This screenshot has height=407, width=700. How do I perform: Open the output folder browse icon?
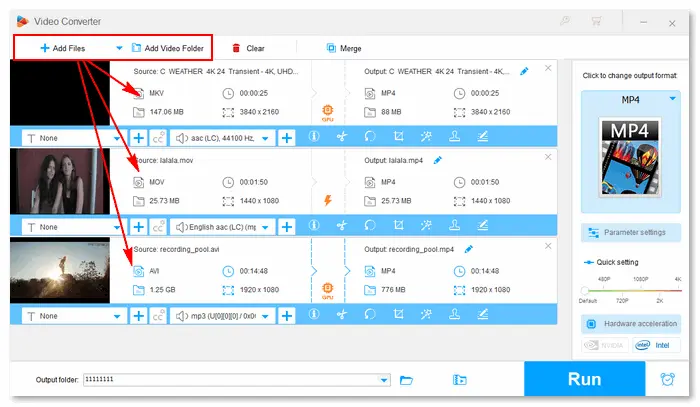point(406,380)
